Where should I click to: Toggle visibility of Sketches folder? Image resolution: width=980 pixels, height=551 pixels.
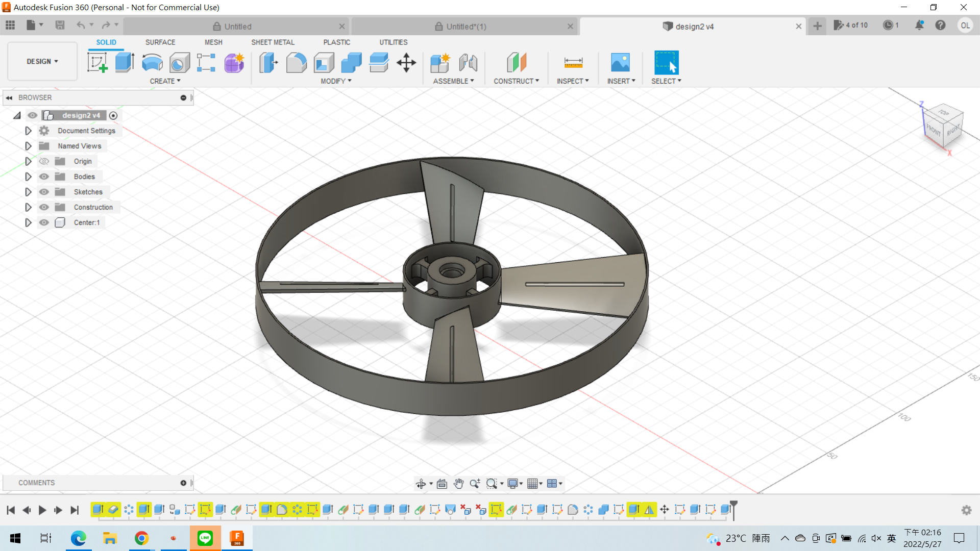coord(44,192)
